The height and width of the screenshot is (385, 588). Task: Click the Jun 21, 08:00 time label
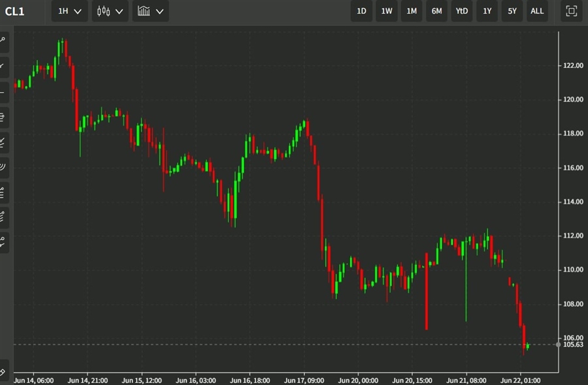coord(466,380)
